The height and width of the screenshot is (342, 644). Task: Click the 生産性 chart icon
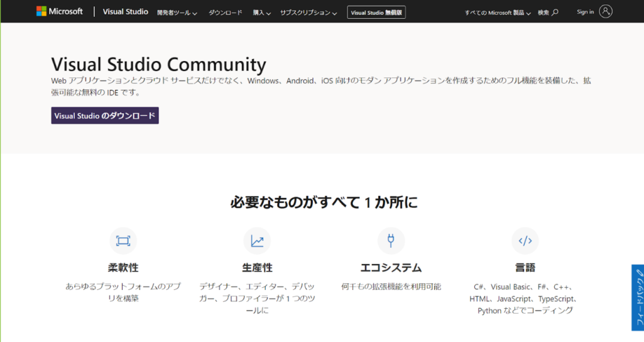coord(257,240)
